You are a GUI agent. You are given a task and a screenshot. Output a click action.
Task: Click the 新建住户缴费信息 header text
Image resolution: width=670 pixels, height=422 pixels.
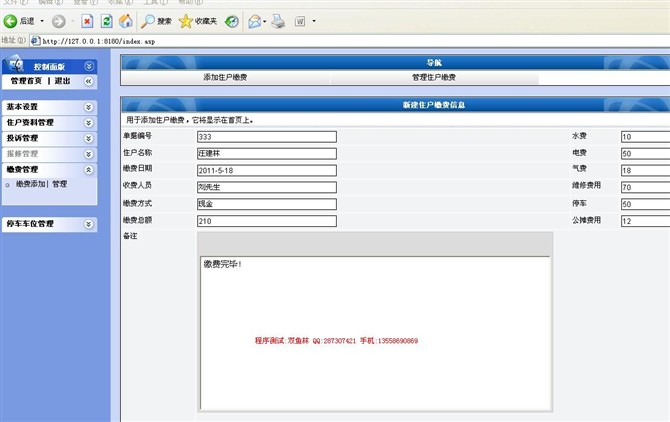[434, 105]
